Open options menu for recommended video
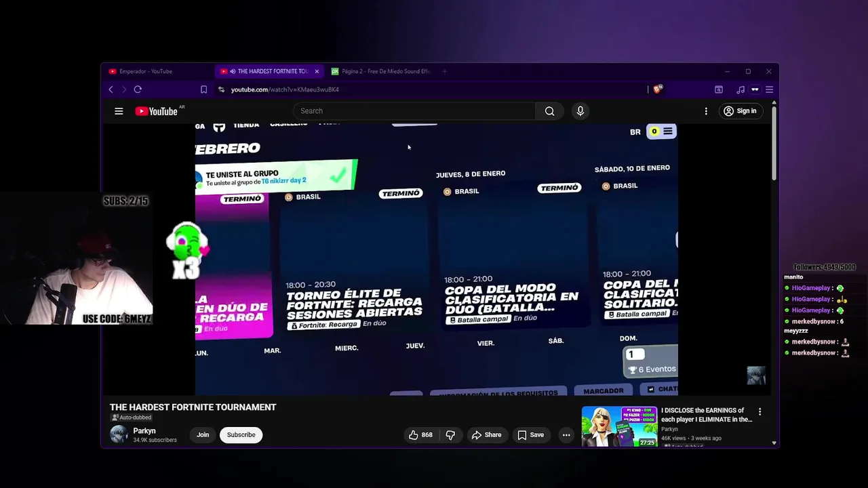This screenshot has height=488, width=868. click(x=759, y=411)
